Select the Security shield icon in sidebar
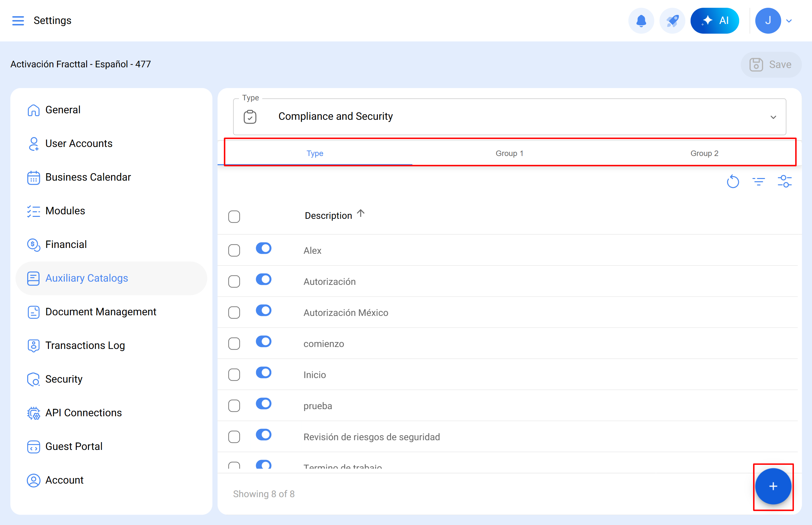812x525 pixels. click(x=33, y=379)
